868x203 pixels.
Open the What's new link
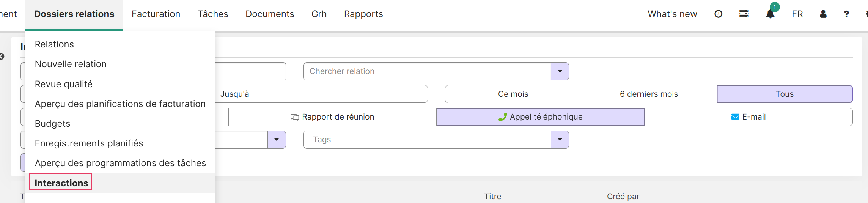point(672,14)
